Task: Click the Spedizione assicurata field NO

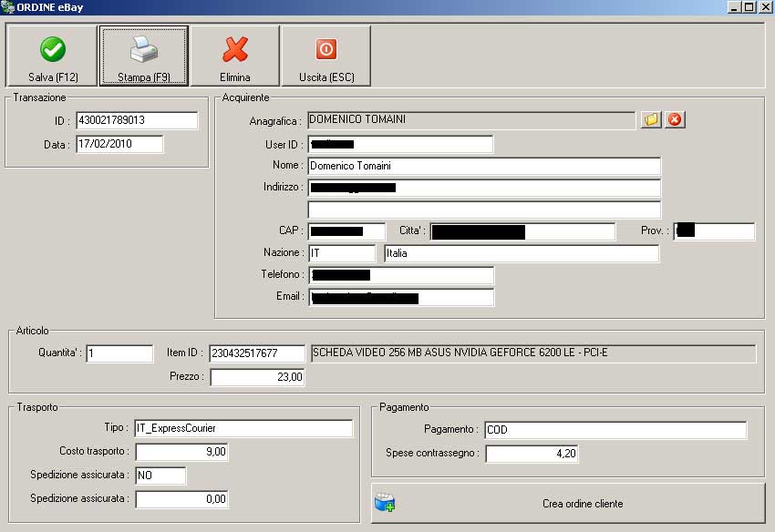Action: pos(160,476)
